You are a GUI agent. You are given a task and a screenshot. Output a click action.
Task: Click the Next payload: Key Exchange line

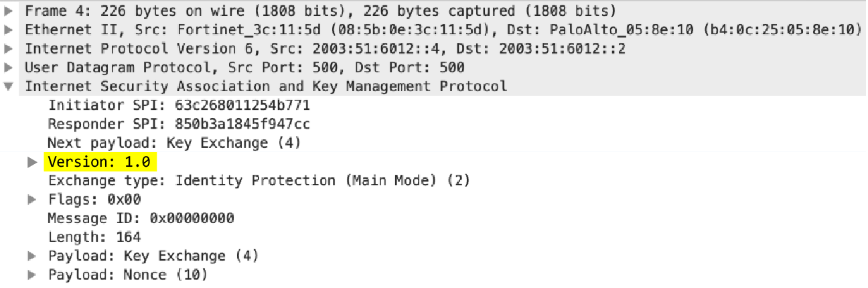[174, 143]
